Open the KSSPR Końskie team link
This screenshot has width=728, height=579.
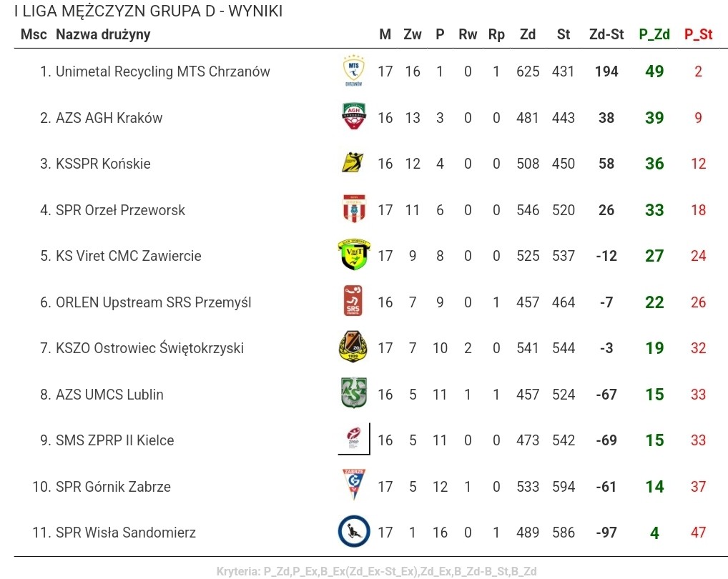(x=103, y=164)
